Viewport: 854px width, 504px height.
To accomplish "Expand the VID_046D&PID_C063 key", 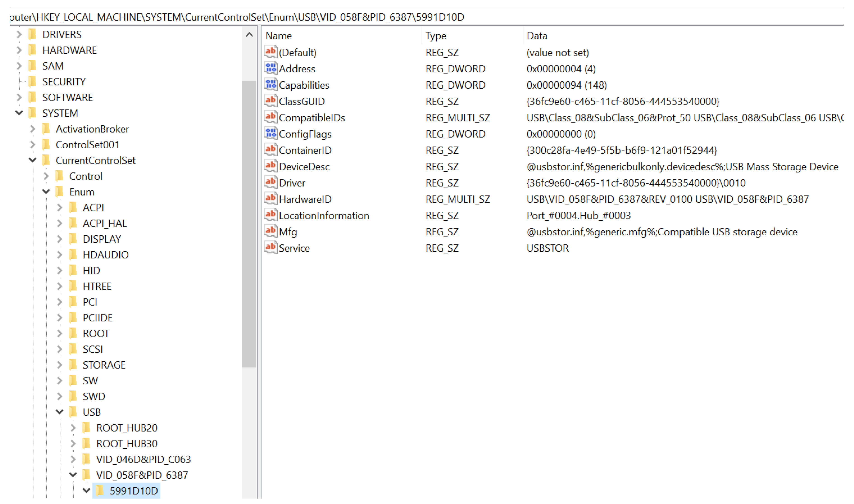I will (73, 459).
